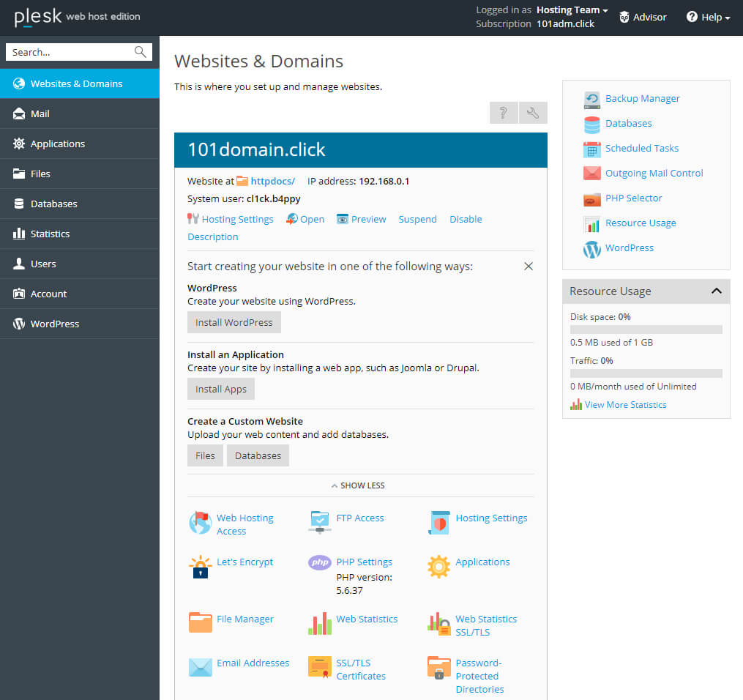Open Files in the sidebar
Viewport: 743px width, 700px height.
pyautogui.click(x=80, y=174)
